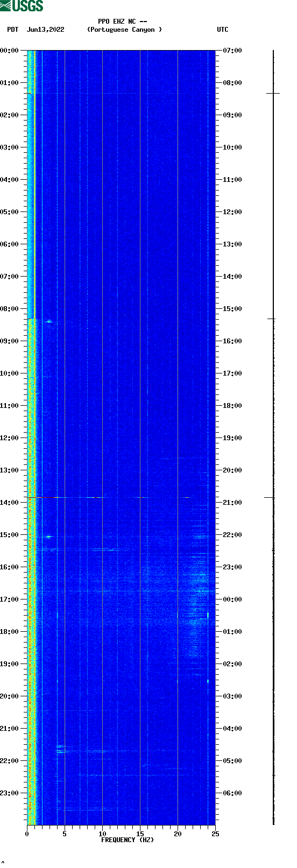
Task: Click the 02:00 UTC time label
Action: point(232,664)
